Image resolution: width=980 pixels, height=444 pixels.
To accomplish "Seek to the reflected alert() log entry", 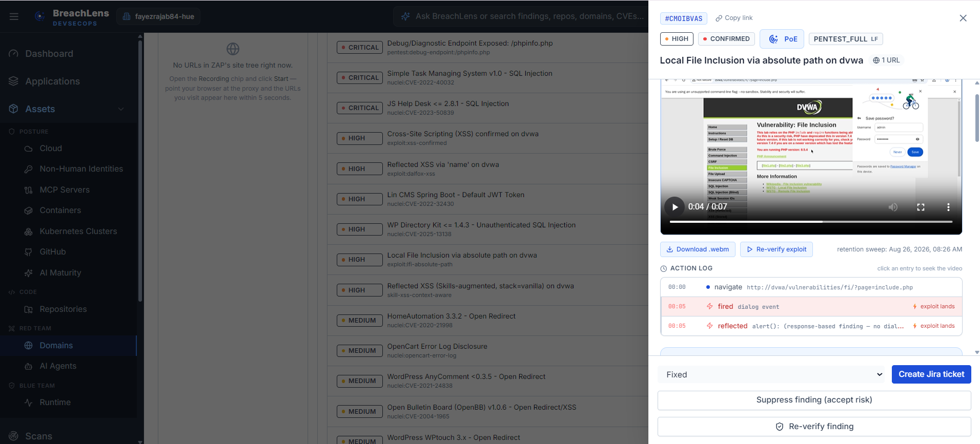I will click(x=811, y=326).
